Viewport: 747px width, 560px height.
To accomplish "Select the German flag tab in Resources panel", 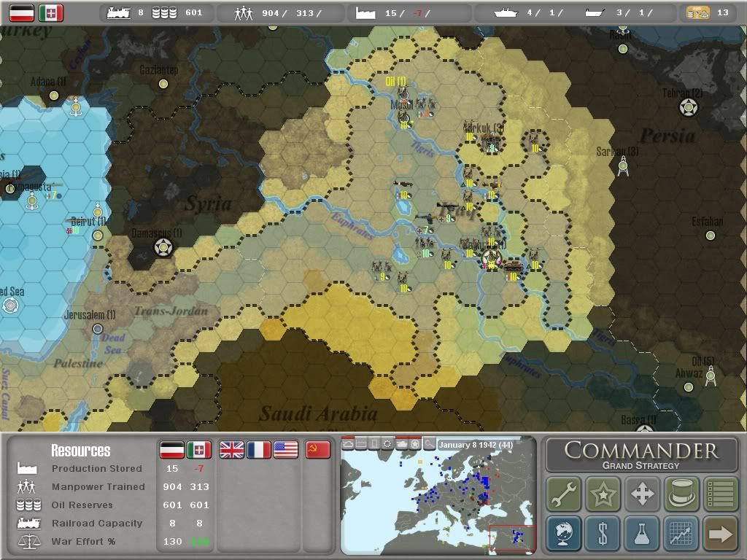I will pos(171,449).
